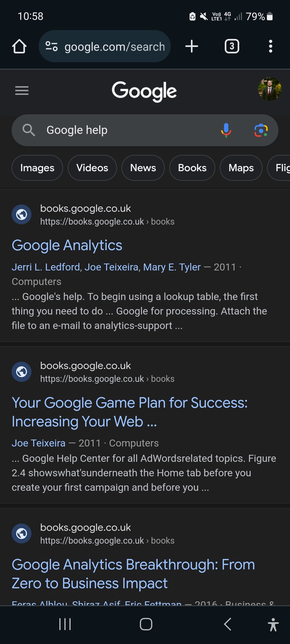Select the News filter chip
Viewport: 290px width, 644px height.
pyautogui.click(x=143, y=168)
